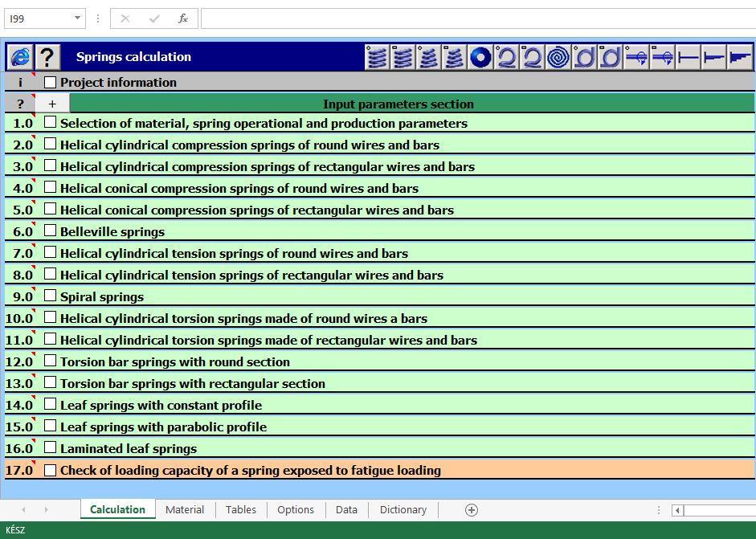Jump to cylindrical compression rectangular wire spring icon
The width and height of the screenshot is (756, 539).
(403, 57)
